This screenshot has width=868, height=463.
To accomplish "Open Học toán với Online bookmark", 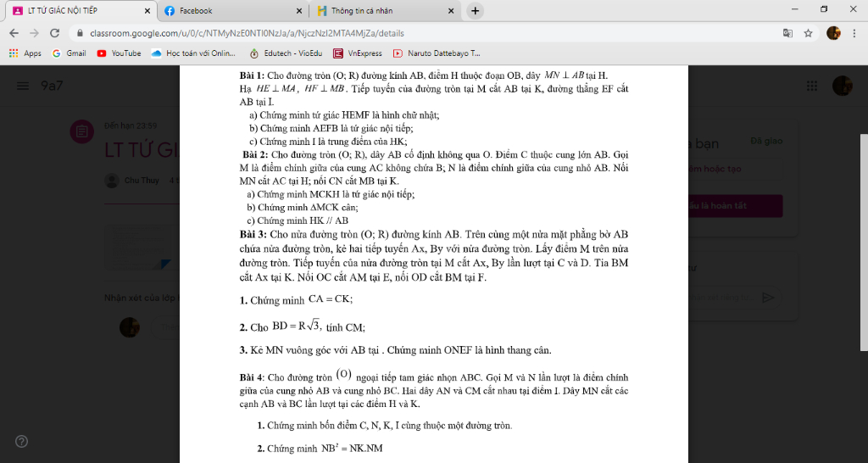I will pyautogui.click(x=194, y=53).
